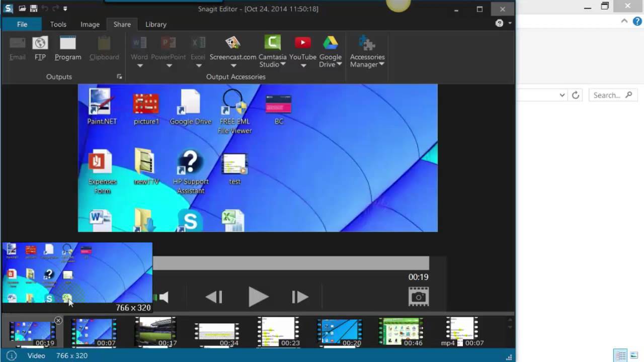This screenshot has height=362, width=644.
Task: Click the disabled Email output
Action: (18, 49)
